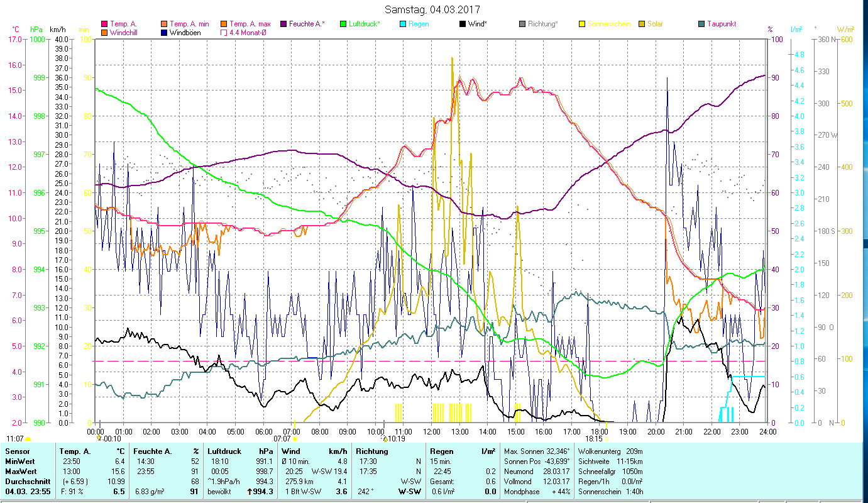Click the bewölkt weather condition
The image size is (868, 503).
pyautogui.click(x=221, y=492)
